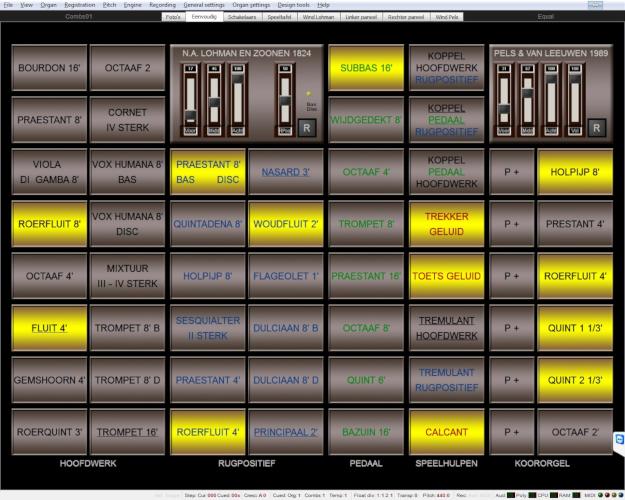Open the Foto's tab

point(175,17)
